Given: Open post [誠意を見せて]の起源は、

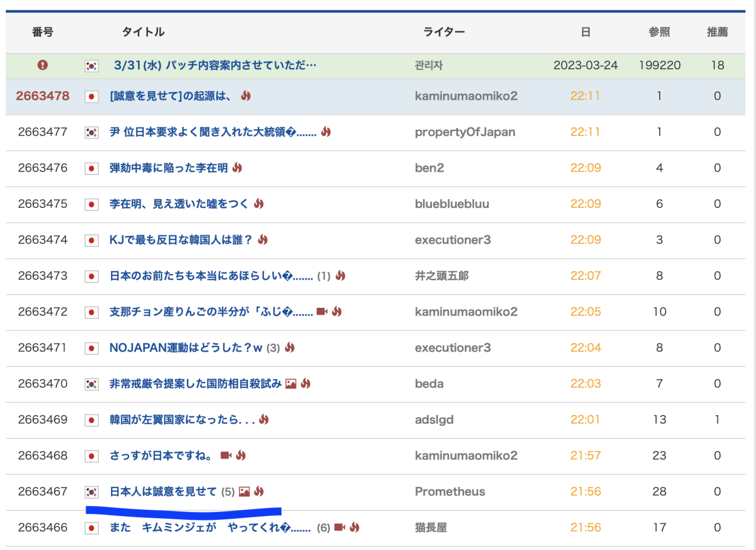Looking at the screenshot, I should pyautogui.click(x=170, y=96).
